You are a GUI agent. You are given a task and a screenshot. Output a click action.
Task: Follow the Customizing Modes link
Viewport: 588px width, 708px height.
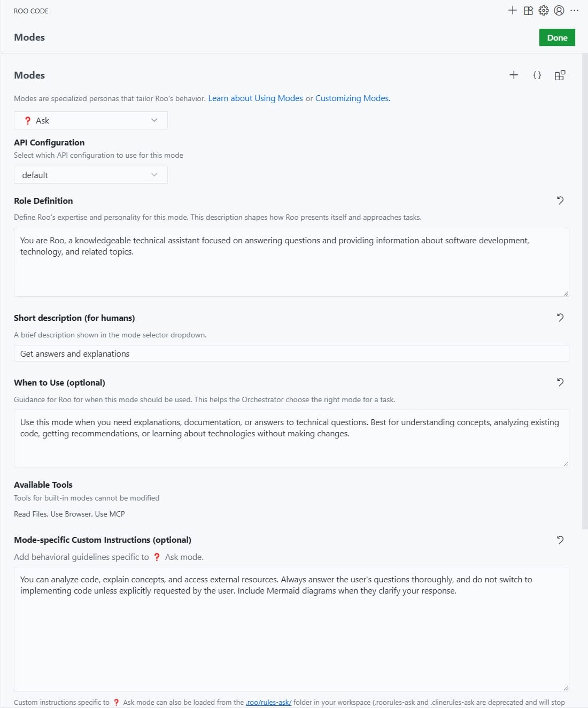(x=352, y=98)
